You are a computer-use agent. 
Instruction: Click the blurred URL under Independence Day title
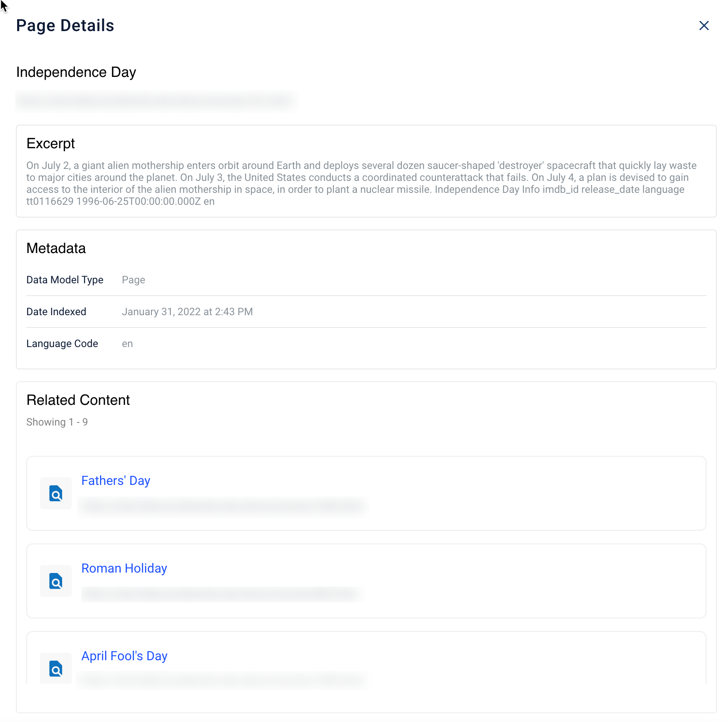point(156,101)
